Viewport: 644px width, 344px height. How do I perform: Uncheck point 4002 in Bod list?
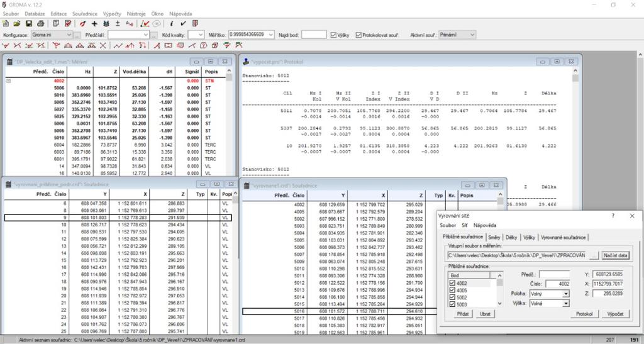point(452,283)
